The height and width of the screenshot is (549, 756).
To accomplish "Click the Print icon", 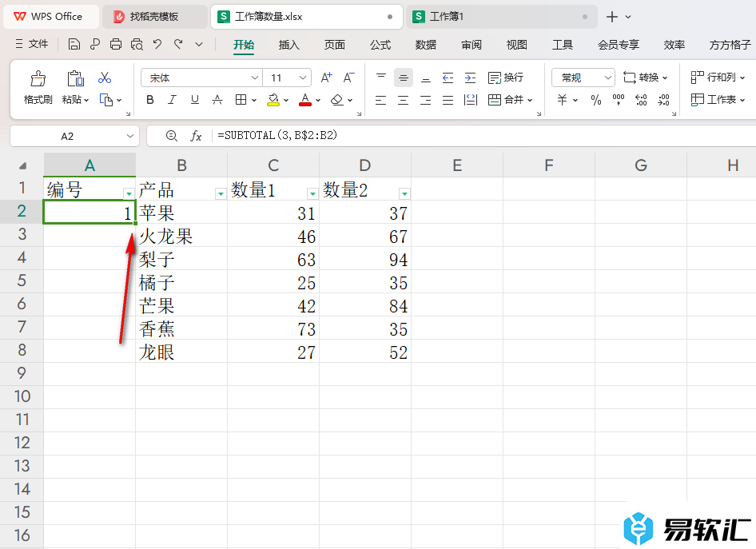I will [x=116, y=44].
